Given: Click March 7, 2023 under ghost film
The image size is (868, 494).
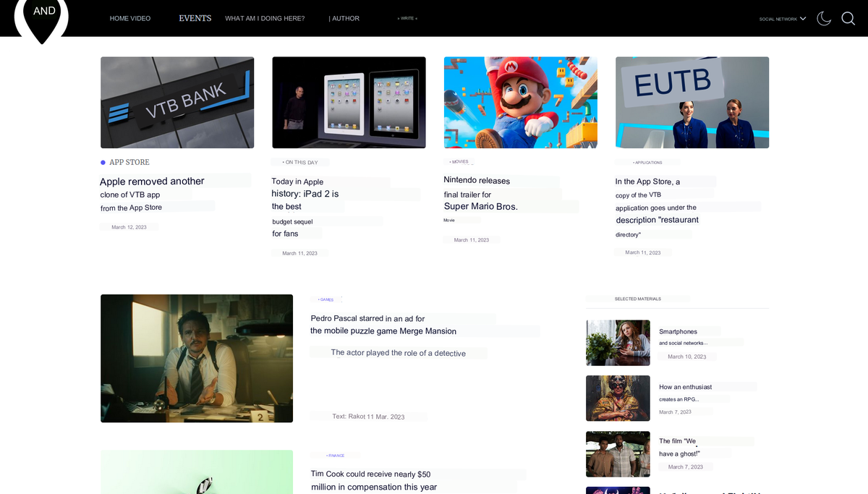Looking at the screenshot, I should (685, 467).
